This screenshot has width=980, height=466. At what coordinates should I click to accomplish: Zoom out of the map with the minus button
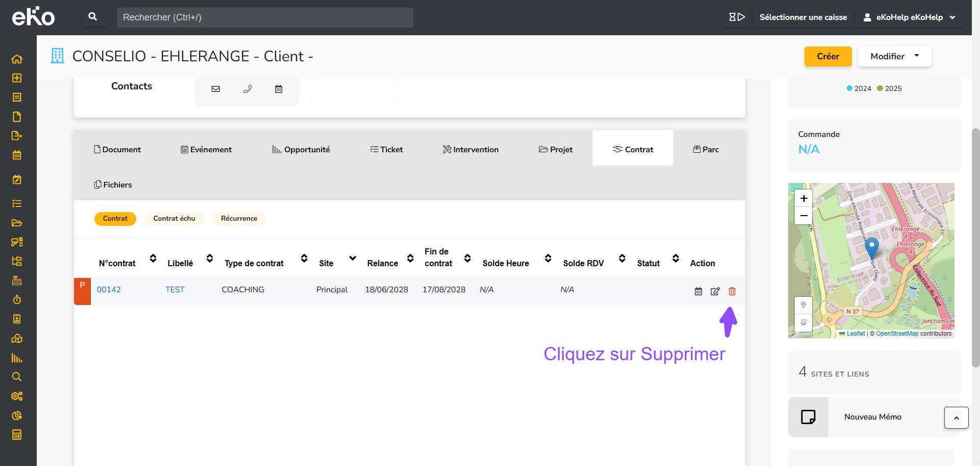[x=803, y=216]
